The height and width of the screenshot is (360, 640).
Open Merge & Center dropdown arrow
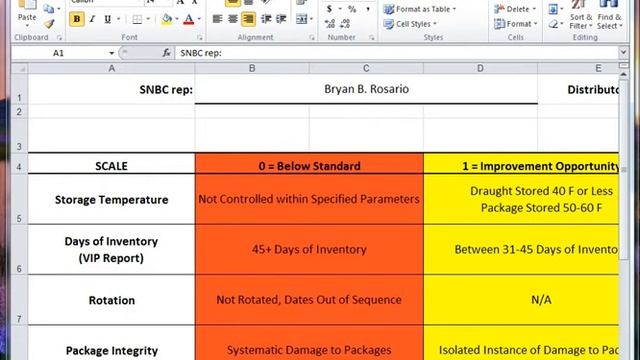311,19
